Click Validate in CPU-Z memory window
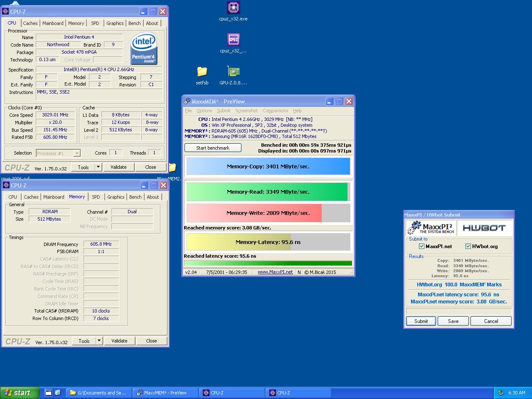The width and height of the screenshot is (532, 399). (x=119, y=341)
